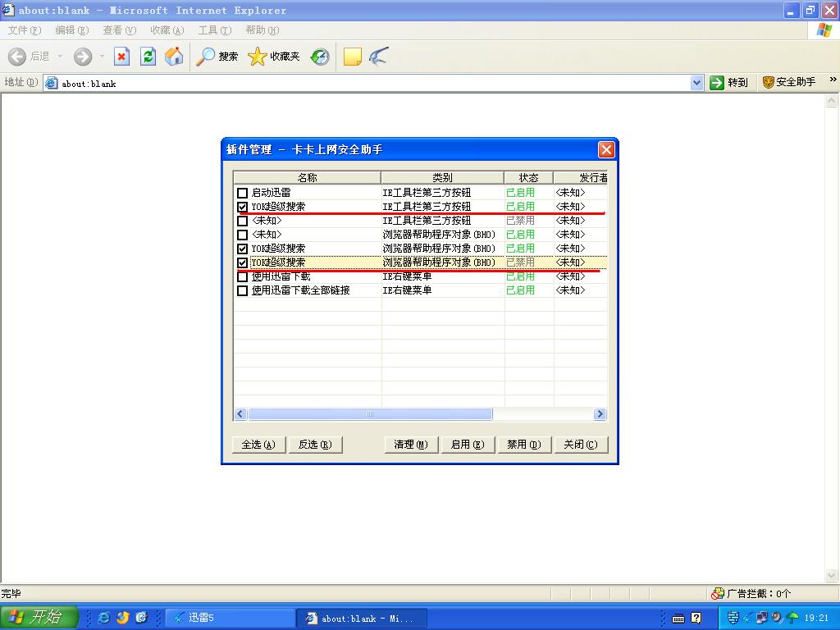Tick the 使用迅雷下载 checkbox
Screen dimensions: 840x630
[243, 276]
